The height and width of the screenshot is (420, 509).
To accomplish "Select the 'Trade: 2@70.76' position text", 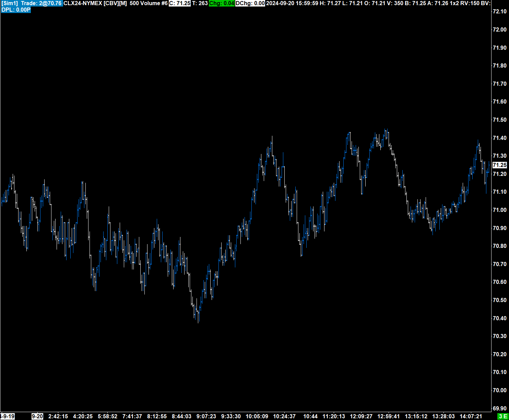I will click(x=42, y=3).
